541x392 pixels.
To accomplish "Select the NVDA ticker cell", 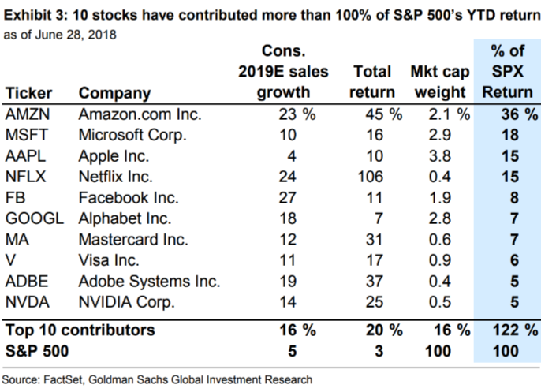I will (28, 302).
